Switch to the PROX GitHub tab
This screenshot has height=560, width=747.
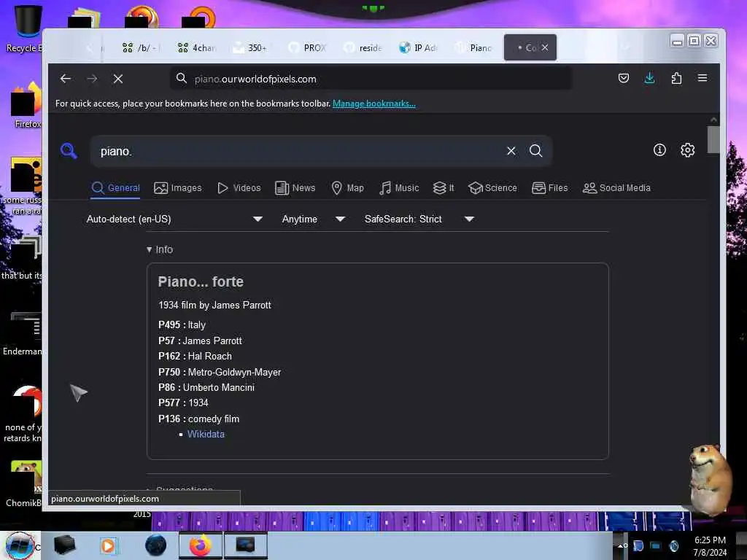click(x=308, y=47)
